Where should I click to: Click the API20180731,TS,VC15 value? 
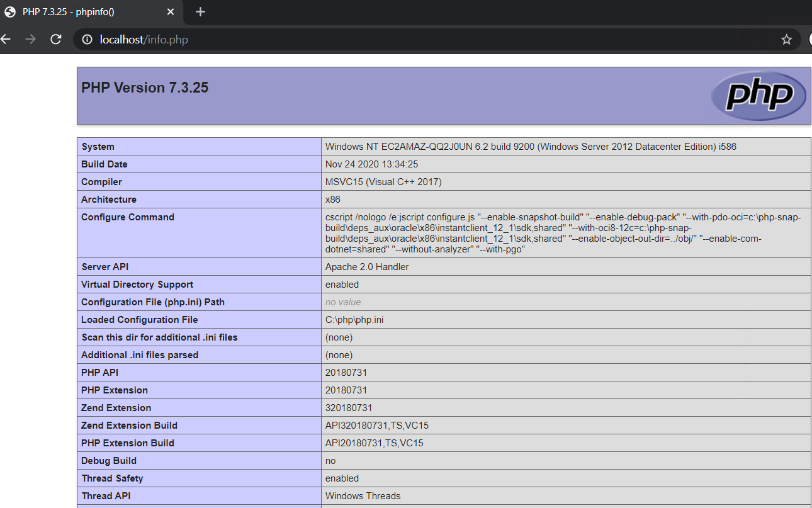tap(375, 443)
